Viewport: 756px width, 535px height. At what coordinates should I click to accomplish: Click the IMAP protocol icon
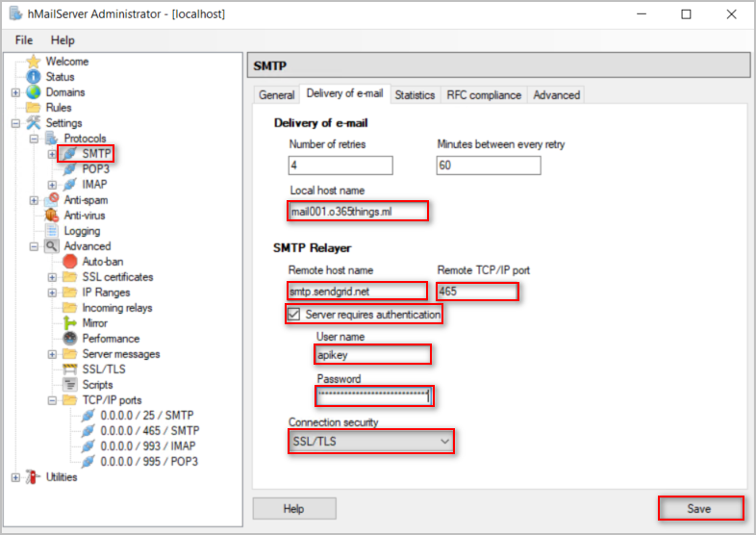click(70, 185)
